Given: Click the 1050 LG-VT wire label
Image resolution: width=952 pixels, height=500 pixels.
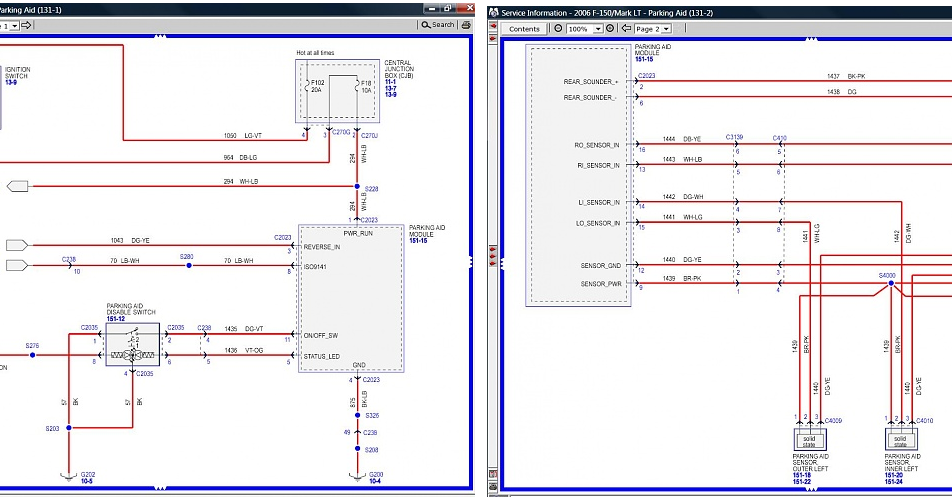Looking at the screenshot, I should [242, 136].
